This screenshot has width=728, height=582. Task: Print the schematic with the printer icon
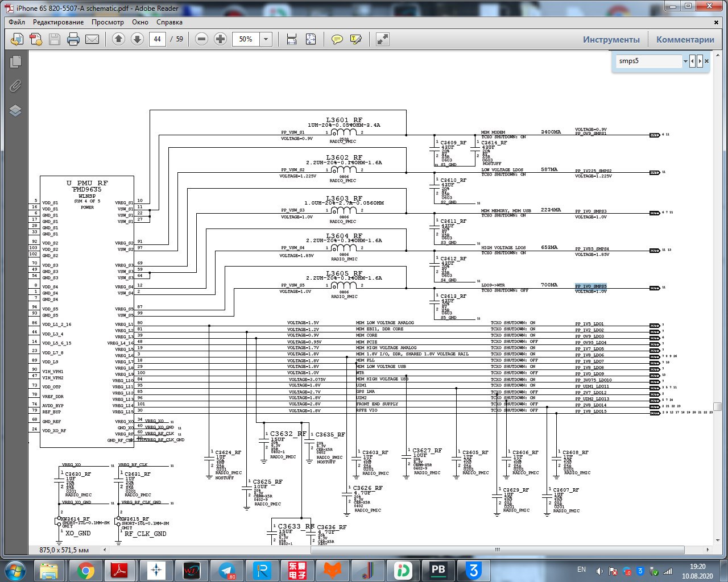[73, 39]
